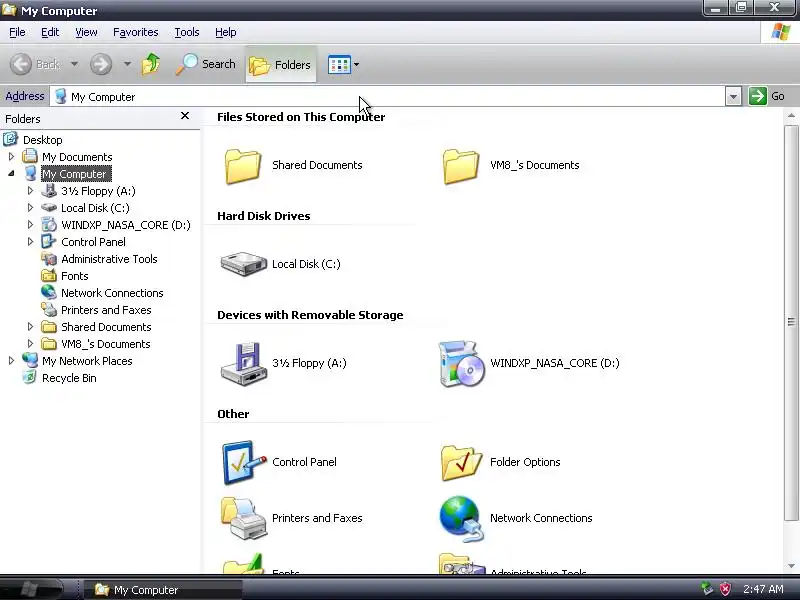Screen dimensions: 800x600
Task: Select the Control Panel icon in Other
Action: 244,462
